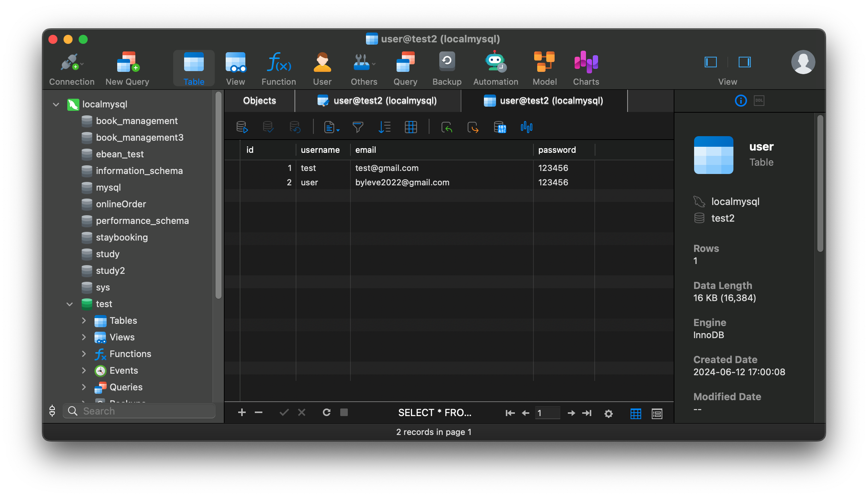Open the Model designer

(x=544, y=68)
